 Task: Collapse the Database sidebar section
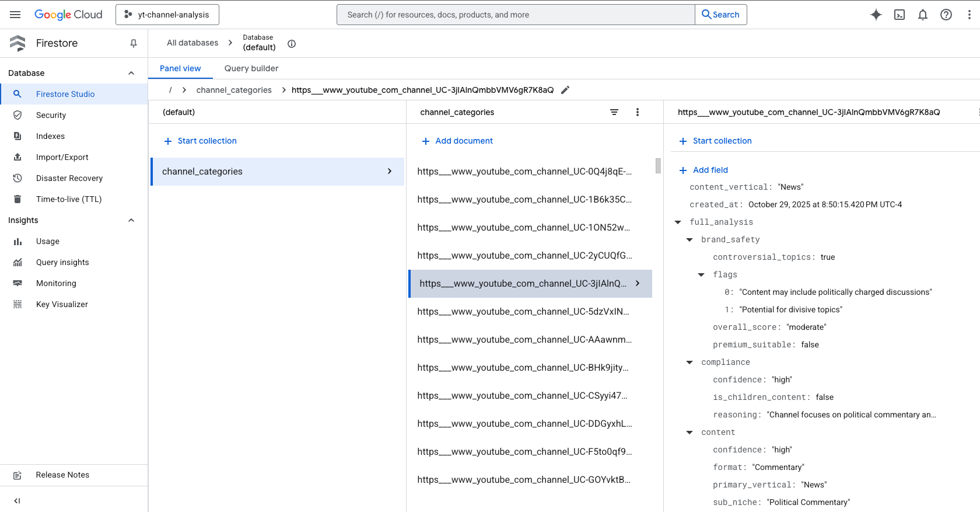(131, 73)
